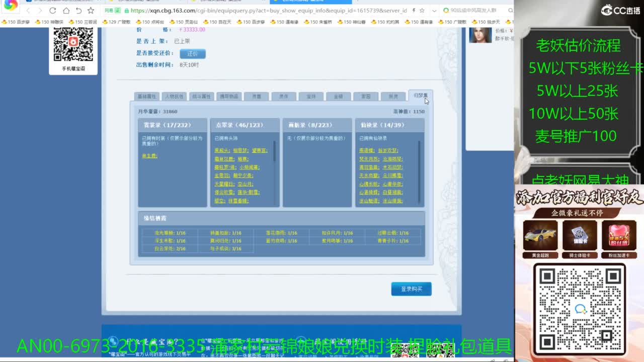Click the 8天10时 remaining time text
This screenshot has height=362, width=644.
(x=189, y=65)
